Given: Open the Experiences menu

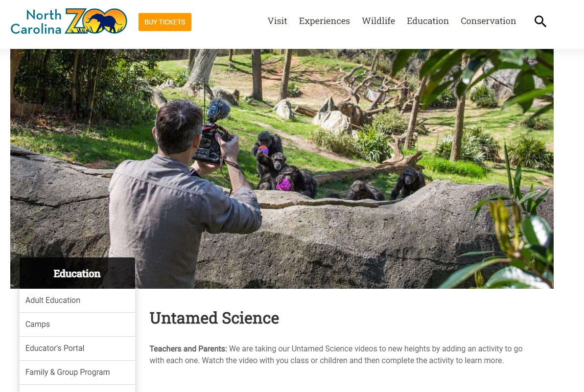Looking at the screenshot, I should (x=325, y=21).
